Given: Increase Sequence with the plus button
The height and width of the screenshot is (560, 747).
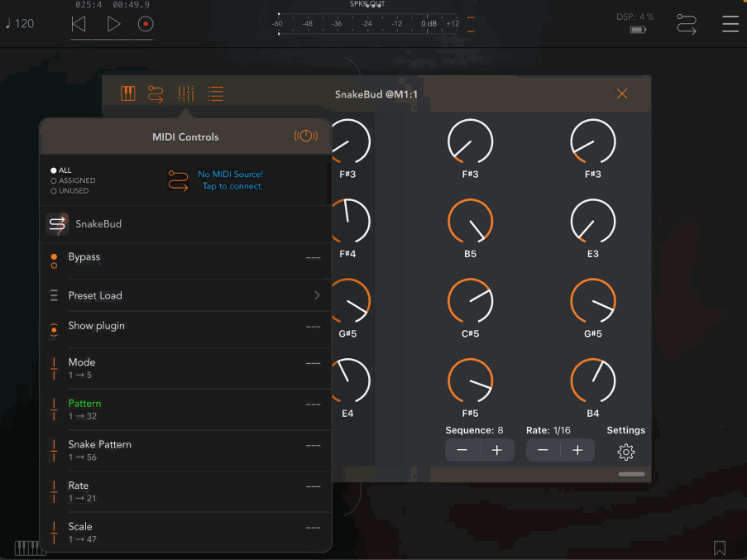Looking at the screenshot, I should (496, 450).
